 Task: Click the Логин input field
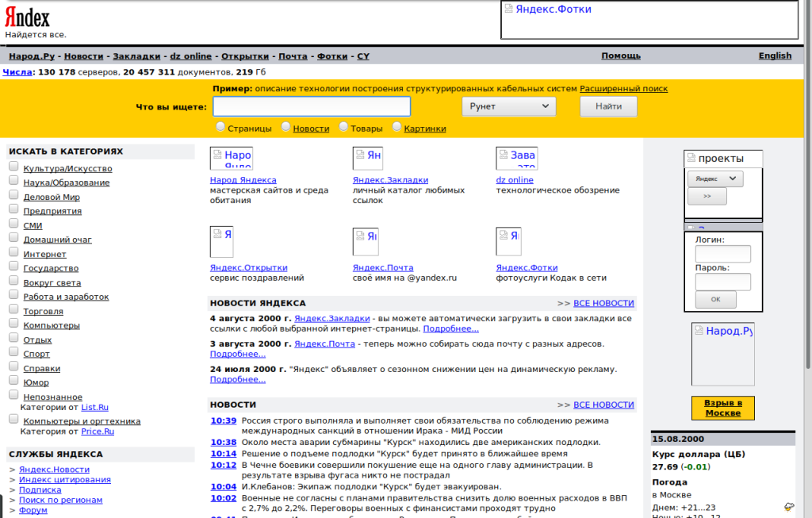[x=723, y=254]
